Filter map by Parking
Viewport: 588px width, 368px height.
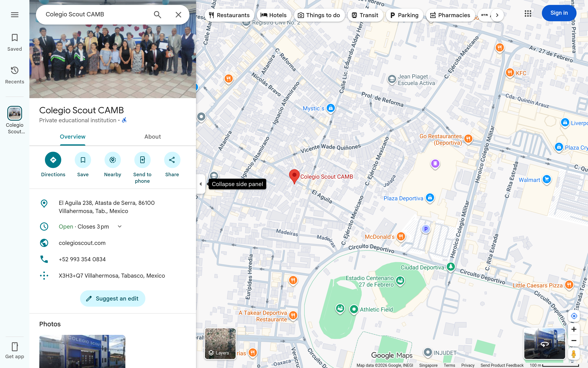[404, 15]
